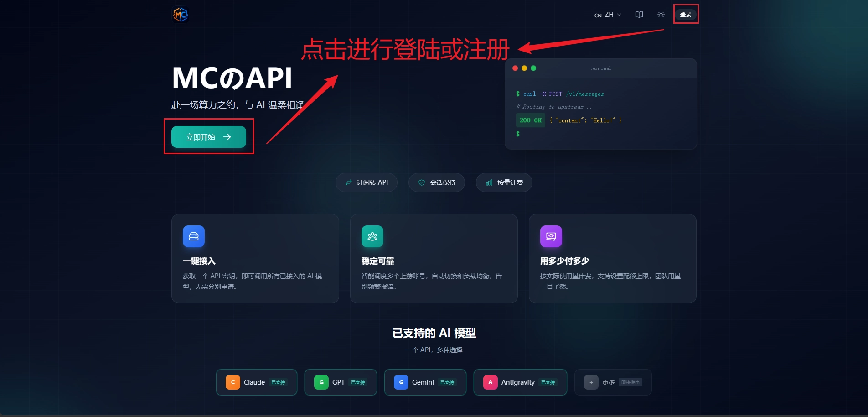The height and width of the screenshot is (417, 868).
Task: Click the 立即开始 start button
Action: point(209,137)
